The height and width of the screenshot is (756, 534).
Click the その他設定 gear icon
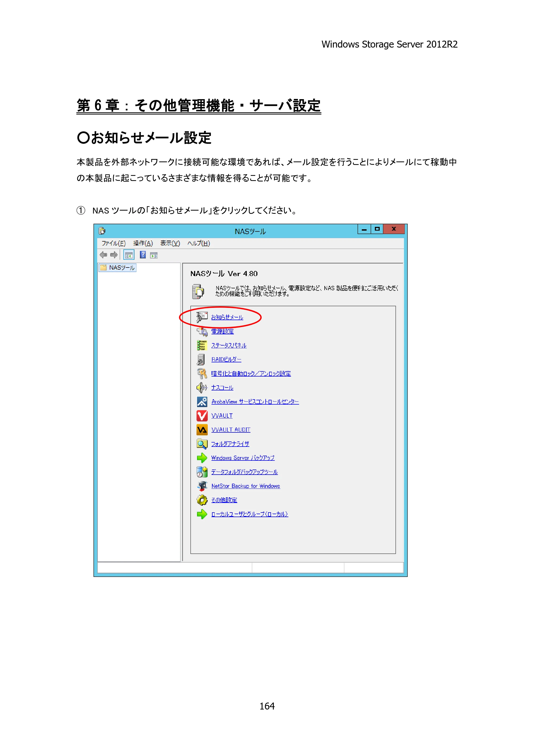[202, 500]
